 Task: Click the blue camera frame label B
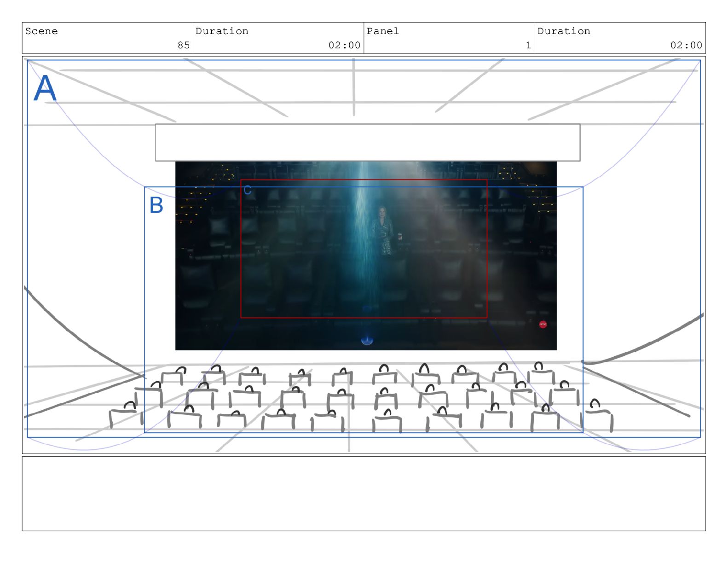tap(156, 205)
